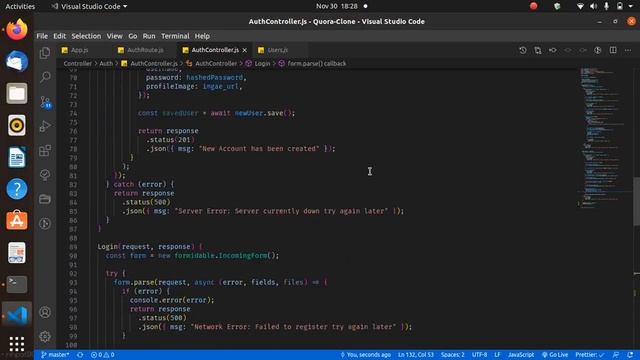Open Files manager from the dock

[x=17, y=93]
